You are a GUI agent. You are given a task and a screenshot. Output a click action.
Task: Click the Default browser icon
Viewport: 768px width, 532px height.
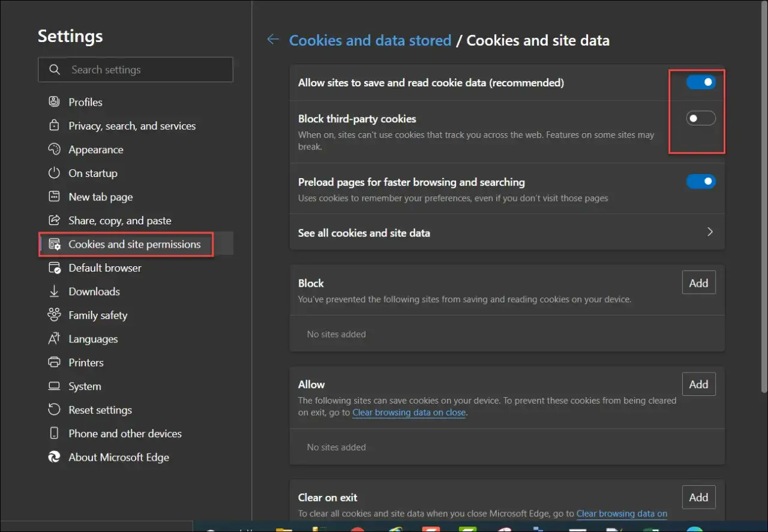(54, 268)
